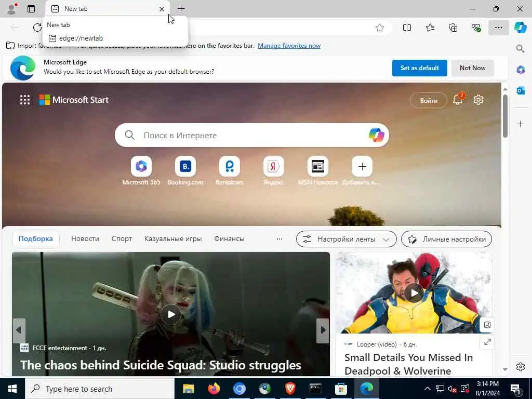Screen dimensions: 532x399
Task: Click the image icon on Deadpool card
Action: point(487,325)
